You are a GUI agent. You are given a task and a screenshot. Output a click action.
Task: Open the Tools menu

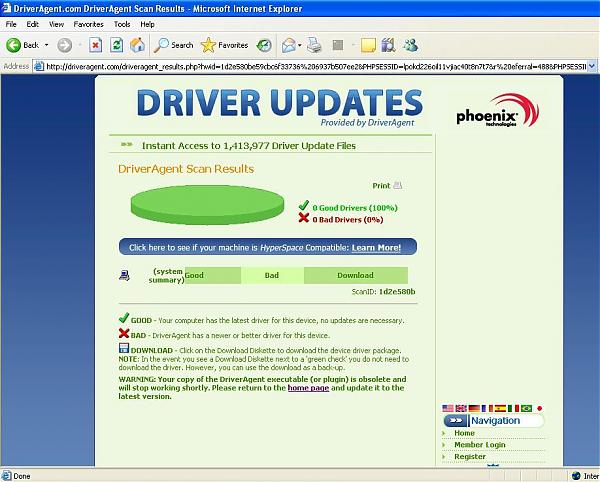pyautogui.click(x=122, y=24)
